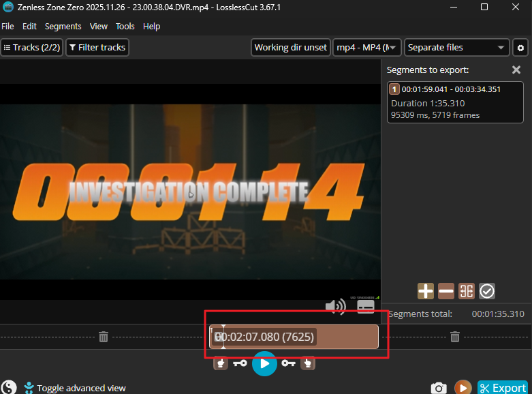Jump to previous keyframe key icon
532x394 pixels.
click(x=240, y=363)
